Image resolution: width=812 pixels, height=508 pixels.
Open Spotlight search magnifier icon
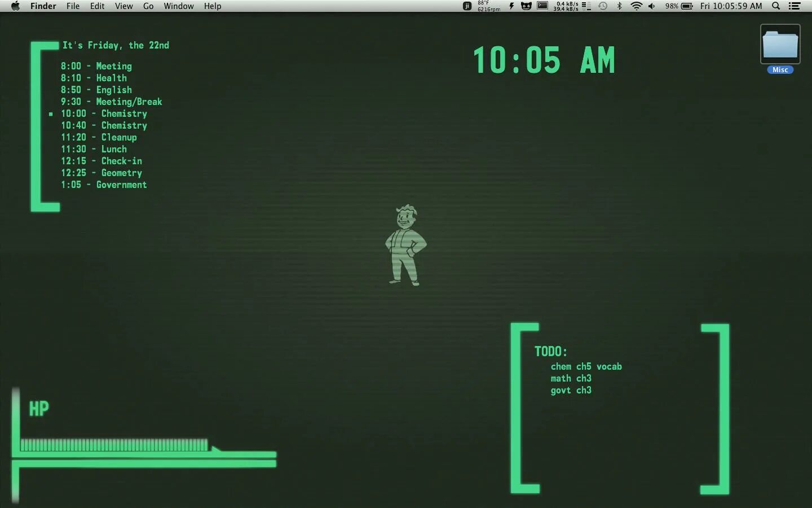(776, 6)
